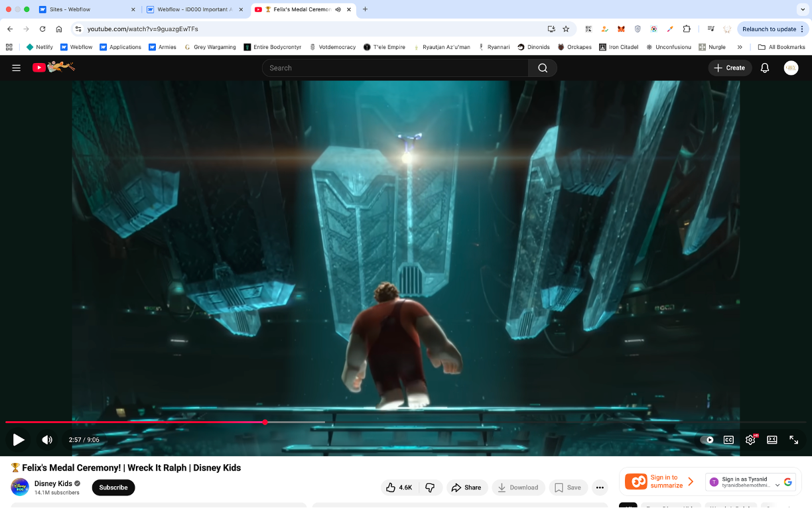Open the Iron Citadel bookmark
Image resolution: width=812 pixels, height=508 pixels.
click(x=619, y=47)
